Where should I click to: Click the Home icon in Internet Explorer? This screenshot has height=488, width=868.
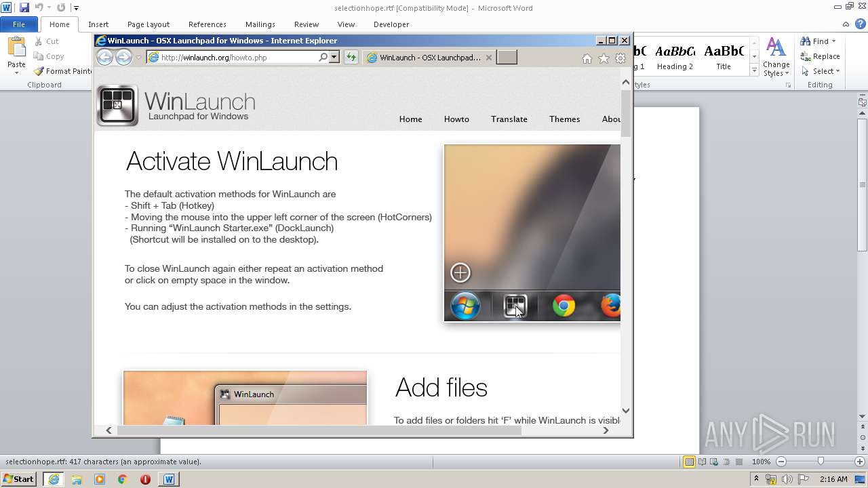click(x=587, y=59)
